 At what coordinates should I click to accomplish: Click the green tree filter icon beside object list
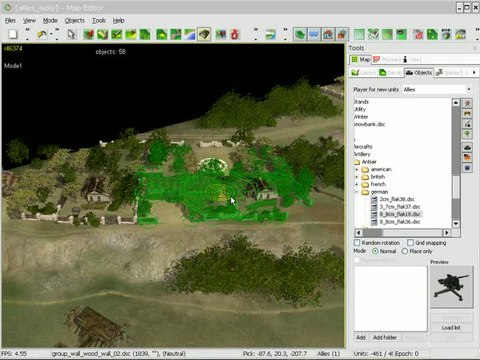(467, 134)
